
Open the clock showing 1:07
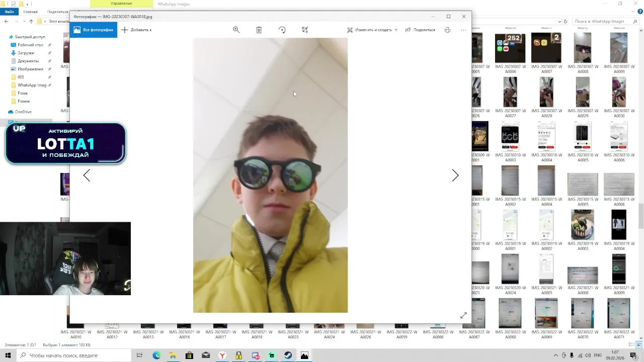tap(615, 355)
